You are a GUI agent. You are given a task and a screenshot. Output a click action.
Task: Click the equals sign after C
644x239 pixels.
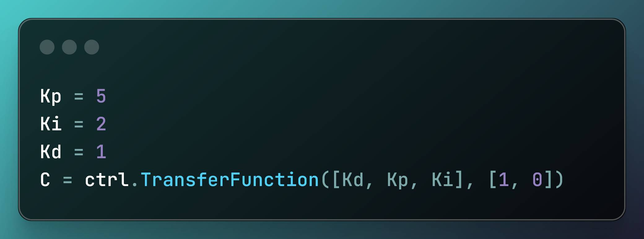coord(67,180)
